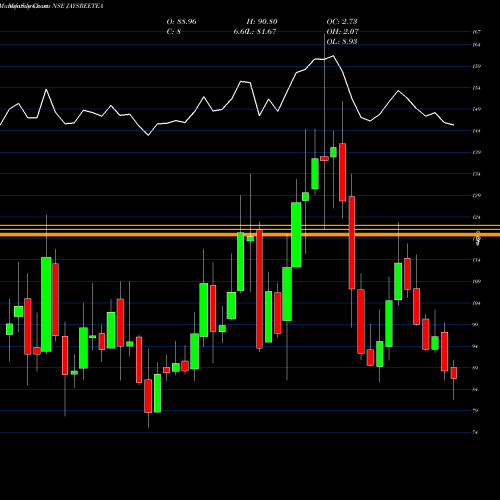Click the OC: 2.73 readout
The height and width of the screenshot is (500, 500).
pyautogui.click(x=342, y=22)
